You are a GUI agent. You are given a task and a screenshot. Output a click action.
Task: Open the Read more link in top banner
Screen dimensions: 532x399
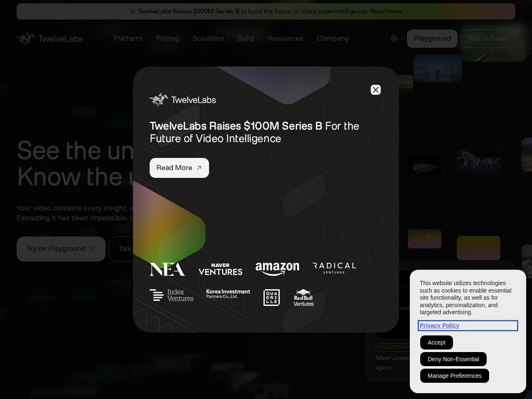[386, 11]
